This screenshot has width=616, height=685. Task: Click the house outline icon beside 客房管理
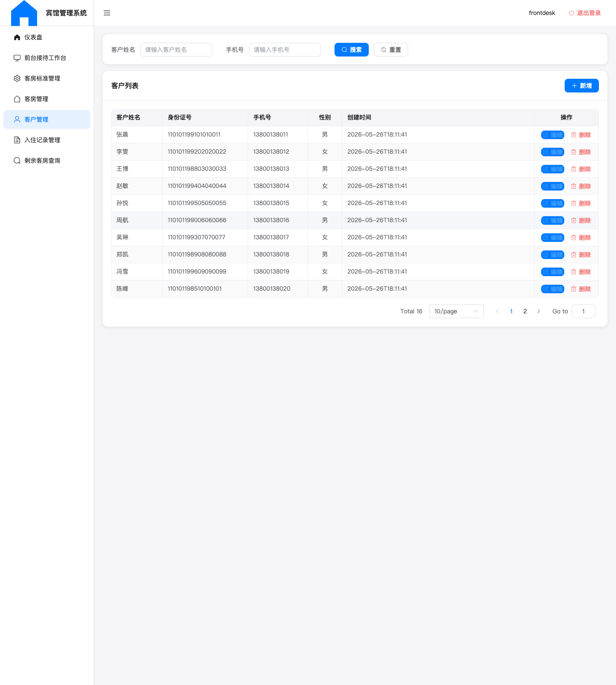[17, 99]
